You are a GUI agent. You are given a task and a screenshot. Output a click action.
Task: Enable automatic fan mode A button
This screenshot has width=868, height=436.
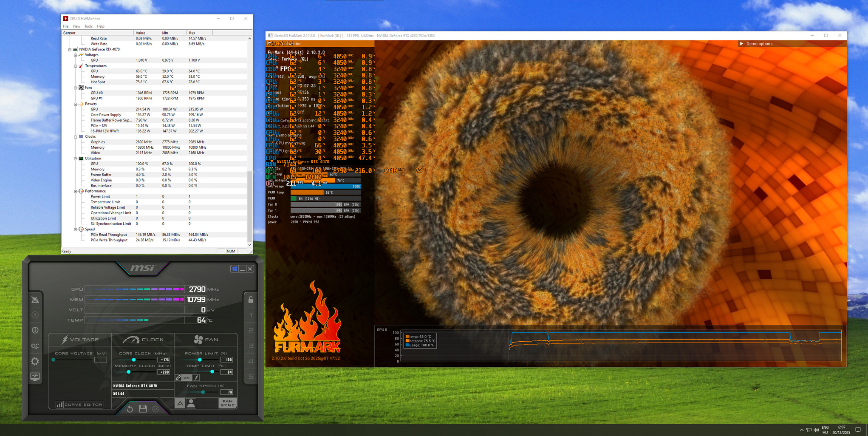click(x=180, y=403)
